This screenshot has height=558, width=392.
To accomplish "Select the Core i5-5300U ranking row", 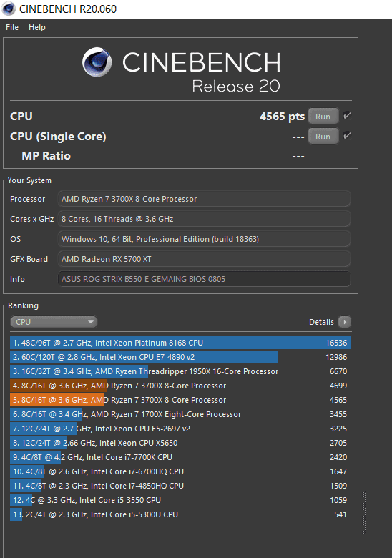I will coord(180,514).
